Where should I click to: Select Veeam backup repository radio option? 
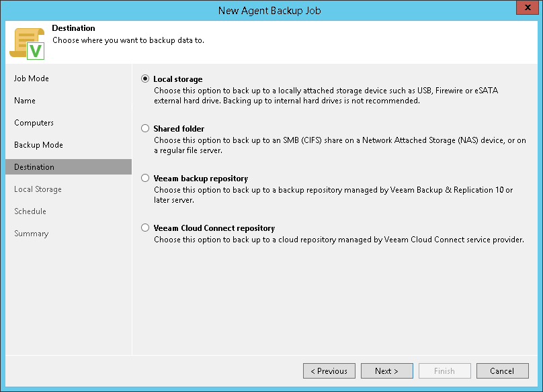[145, 179]
